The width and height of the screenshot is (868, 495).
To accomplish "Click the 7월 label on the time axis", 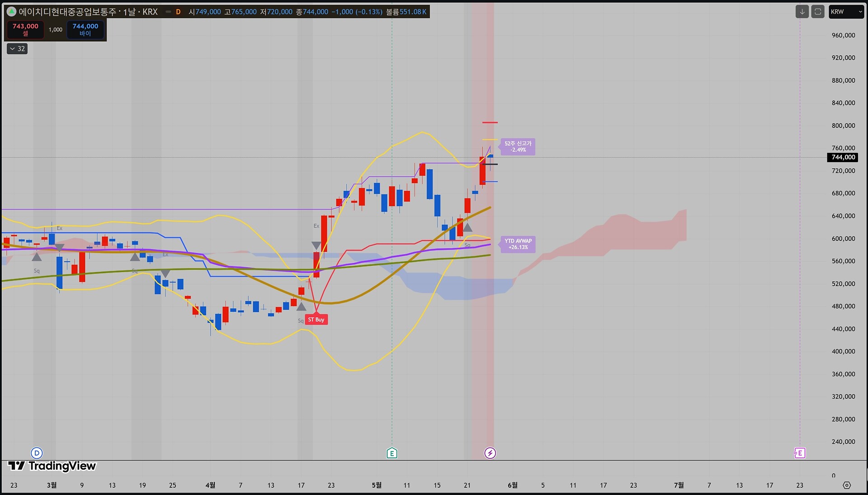I will coord(679,485).
